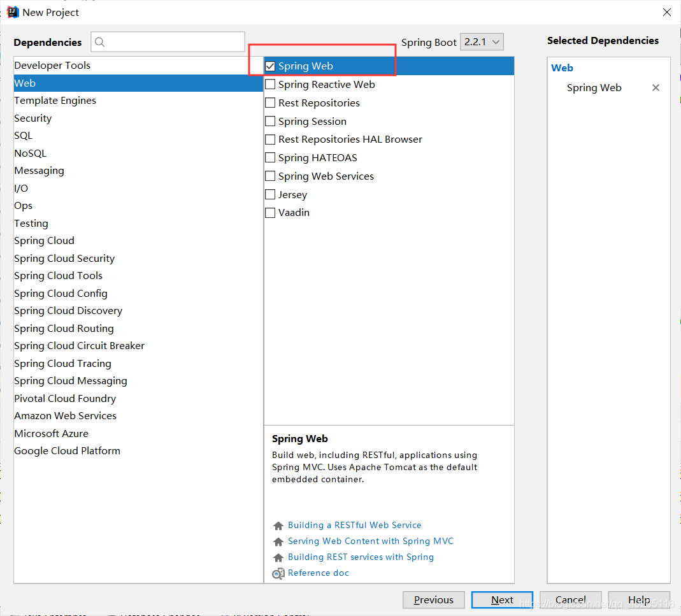This screenshot has height=616, width=681.
Task: Open Serving Web Content with Spring MVC
Action: pyautogui.click(x=371, y=541)
